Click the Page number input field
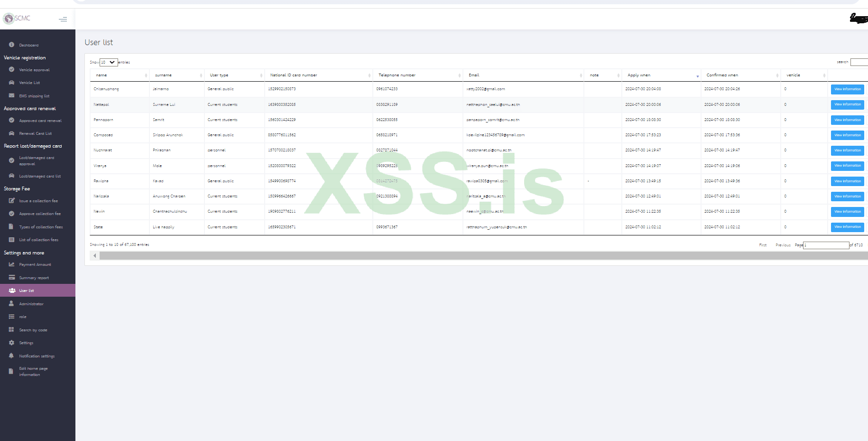This screenshot has height=441, width=868. pos(826,245)
